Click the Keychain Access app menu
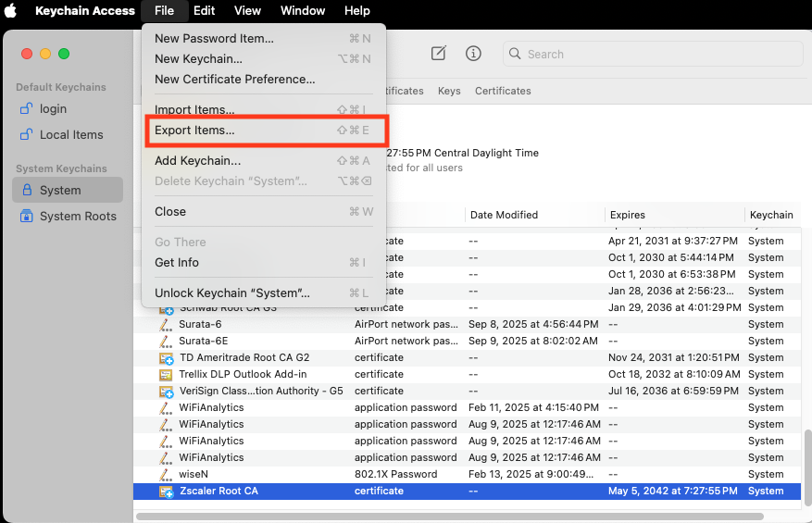Image resolution: width=812 pixels, height=523 pixels. coord(85,10)
